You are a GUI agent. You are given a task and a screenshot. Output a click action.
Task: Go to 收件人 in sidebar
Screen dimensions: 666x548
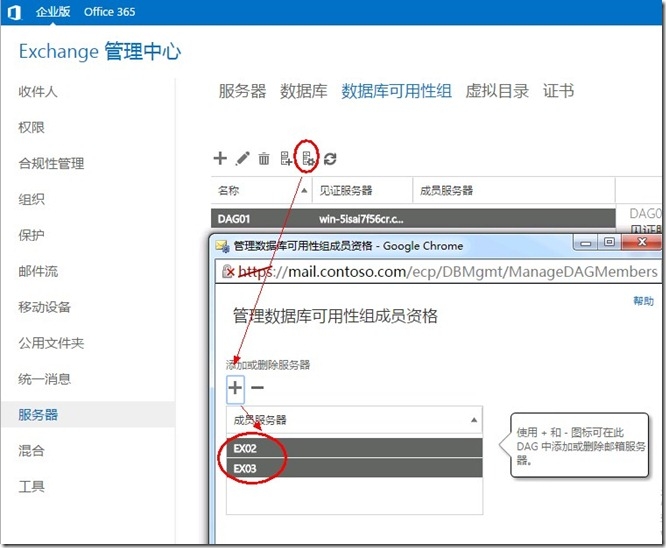tap(37, 91)
